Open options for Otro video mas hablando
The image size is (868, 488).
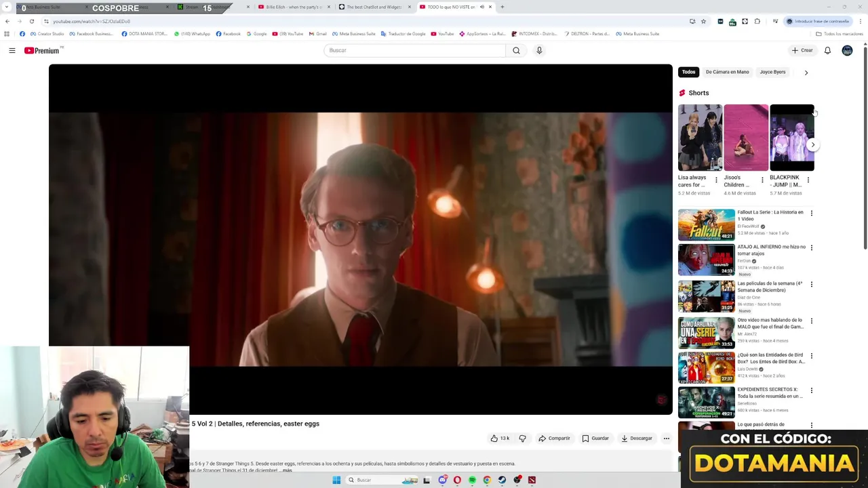coord(811,321)
